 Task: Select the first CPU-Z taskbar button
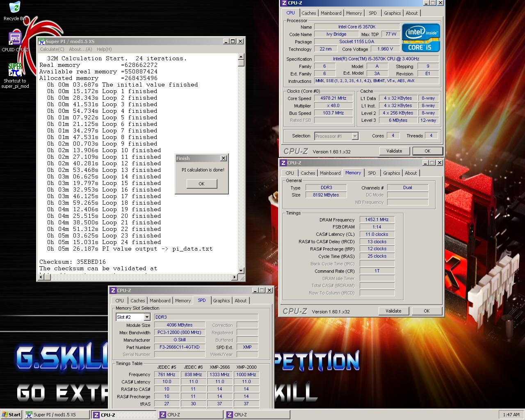click(x=124, y=415)
